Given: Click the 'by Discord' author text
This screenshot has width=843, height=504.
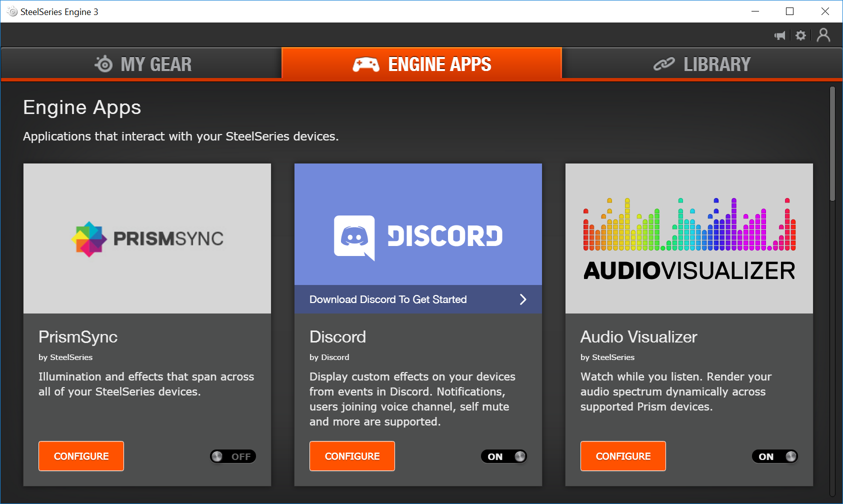Looking at the screenshot, I should (x=329, y=357).
